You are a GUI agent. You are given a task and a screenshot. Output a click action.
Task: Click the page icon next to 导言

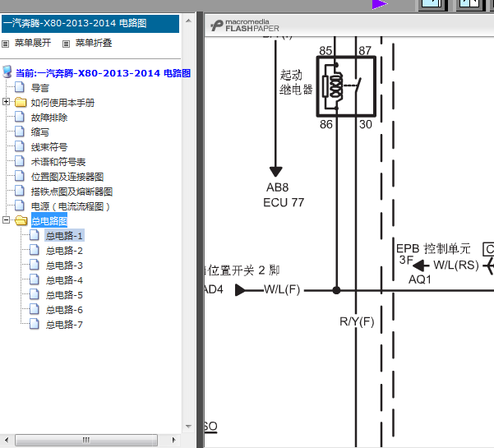point(20,86)
